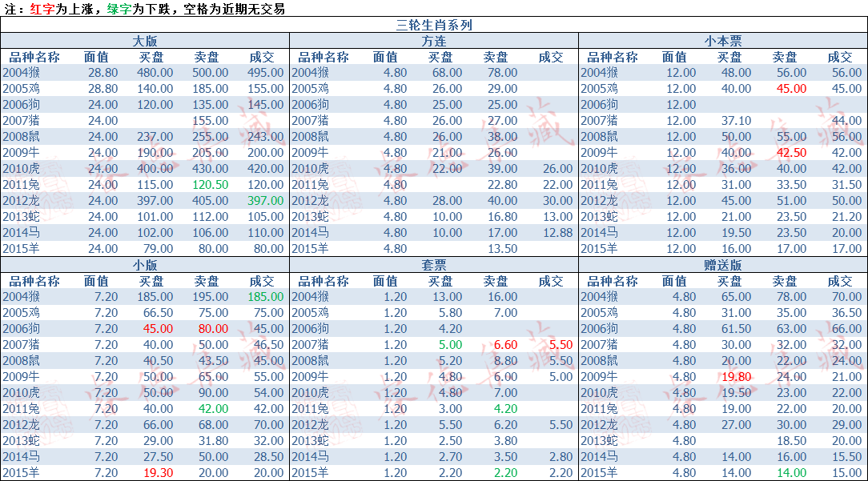Click green 120.50 in 大版 2011兔 row

tap(211, 185)
